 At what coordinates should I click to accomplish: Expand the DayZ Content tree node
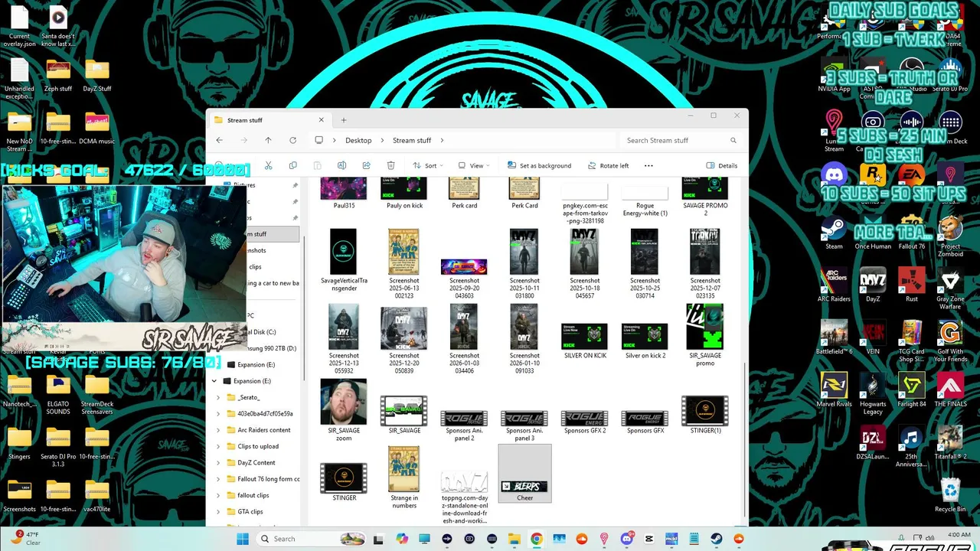(x=218, y=462)
